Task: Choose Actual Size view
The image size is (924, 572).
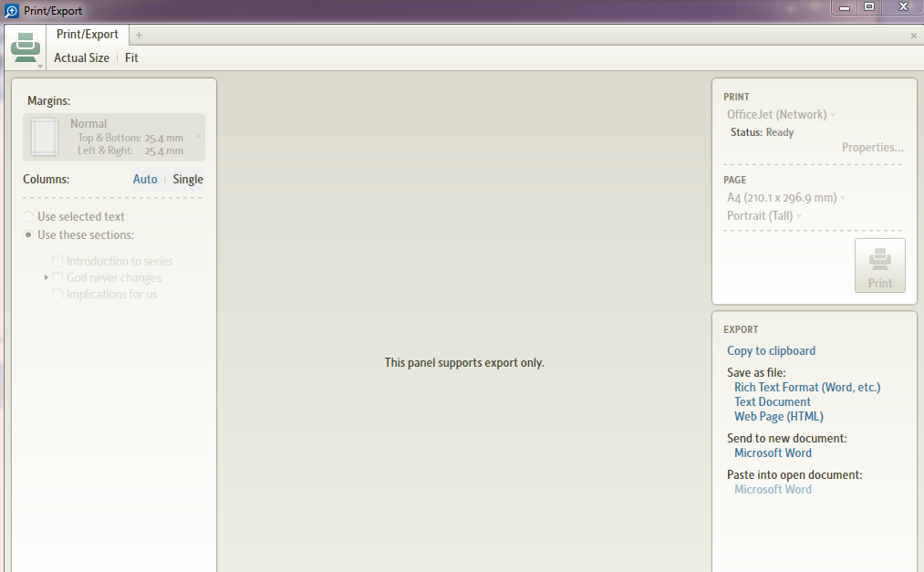Action: [x=82, y=57]
